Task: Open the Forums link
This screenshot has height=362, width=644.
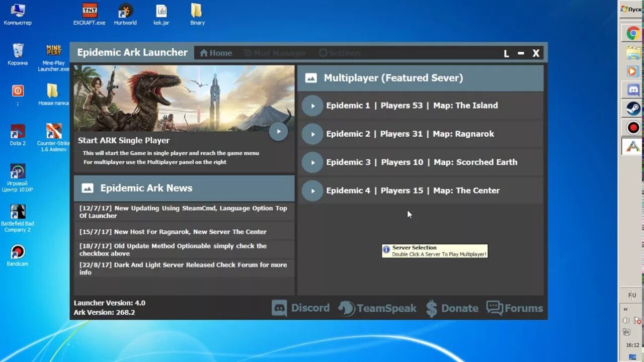Action: tap(515, 308)
